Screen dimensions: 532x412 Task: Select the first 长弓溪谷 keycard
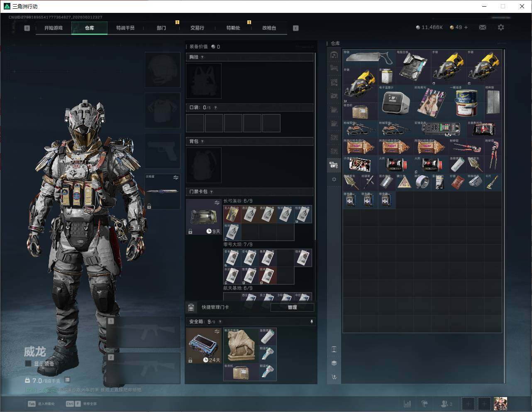(232, 214)
